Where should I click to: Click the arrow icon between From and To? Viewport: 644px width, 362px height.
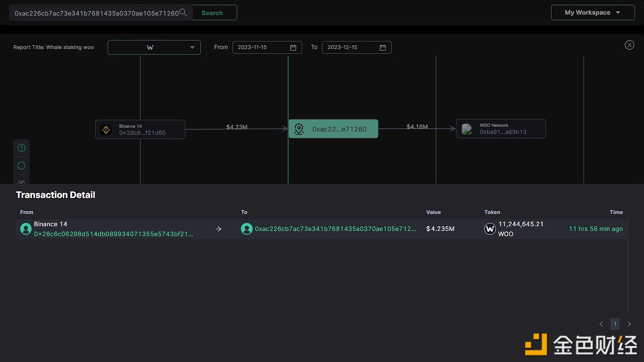pyautogui.click(x=218, y=229)
